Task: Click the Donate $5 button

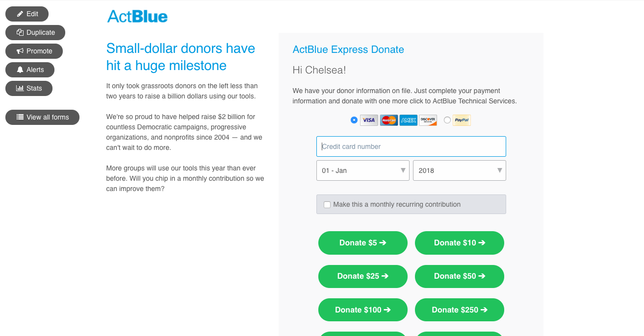Action: 363,242
